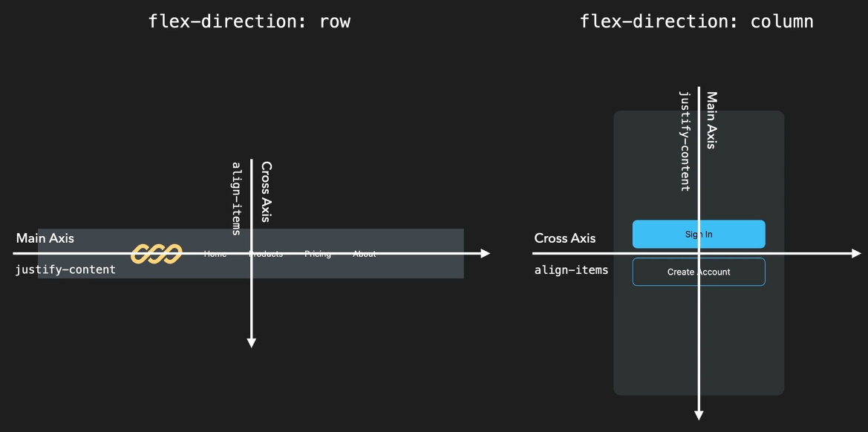Click the downward arrowhead in the row diagram
Viewport: 868px width, 432px height.
[x=252, y=342]
